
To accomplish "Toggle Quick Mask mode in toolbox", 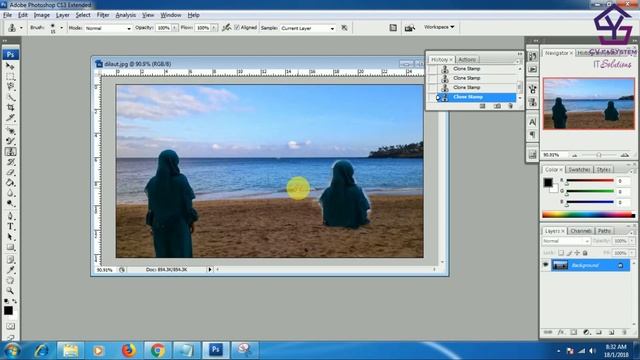I will [10, 326].
